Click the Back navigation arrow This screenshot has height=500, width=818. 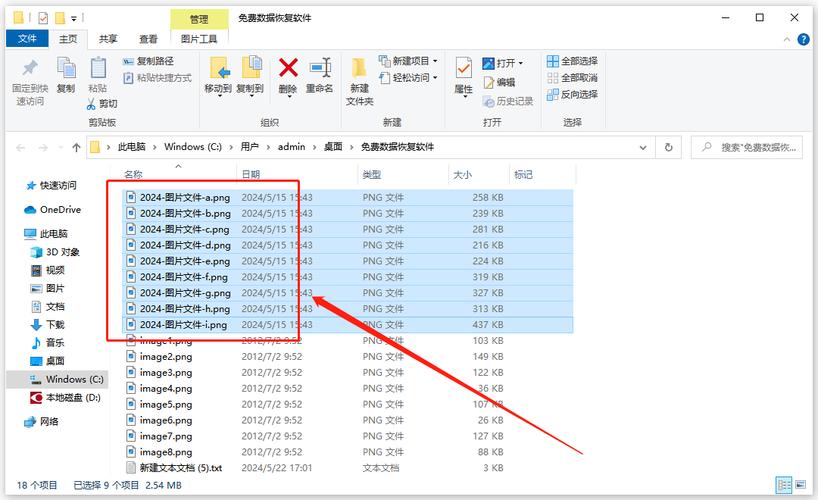pyautogui.click(x=21, y=148)
